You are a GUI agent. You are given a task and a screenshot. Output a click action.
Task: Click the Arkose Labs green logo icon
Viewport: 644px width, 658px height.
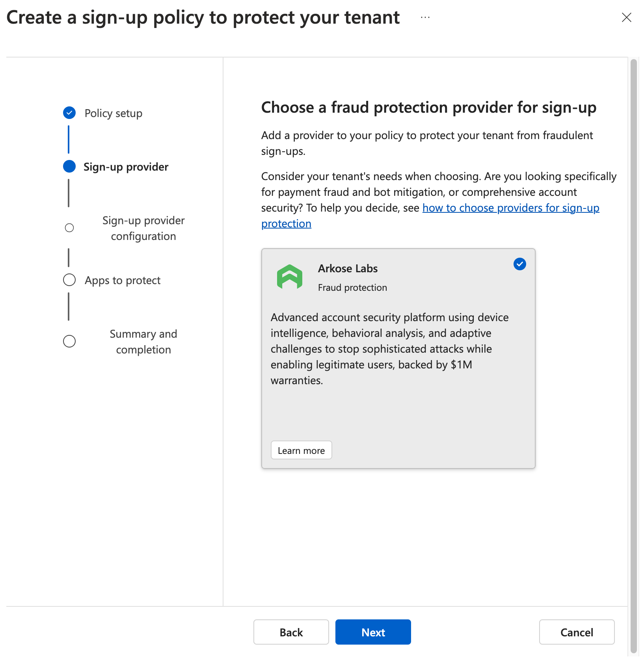[290, 277]
